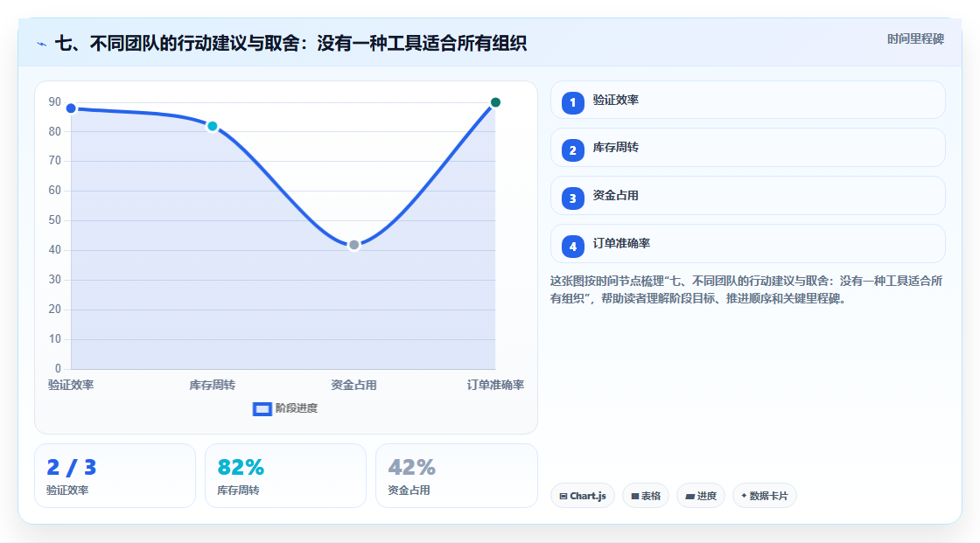Select step 3 资金占用 in the list

pos(747,196)
